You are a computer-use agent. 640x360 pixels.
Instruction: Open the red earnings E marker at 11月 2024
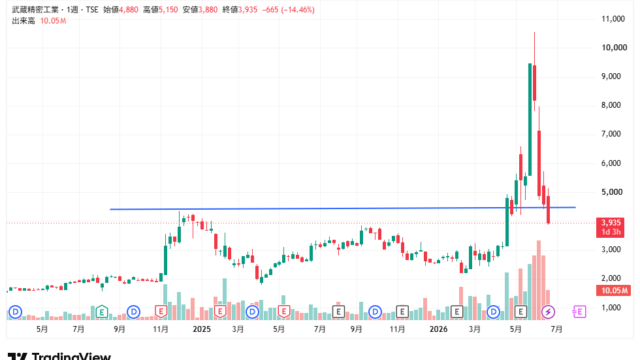[161, 312]
